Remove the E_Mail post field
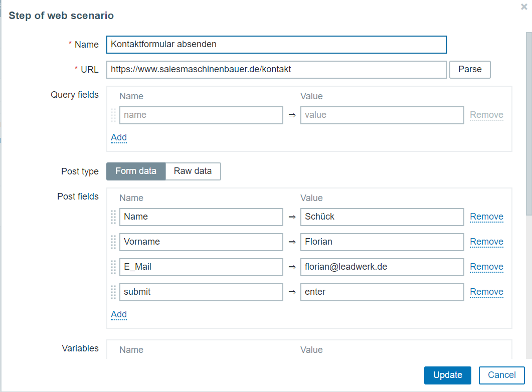This screenshot has height=392, width=532. [486, 267]
